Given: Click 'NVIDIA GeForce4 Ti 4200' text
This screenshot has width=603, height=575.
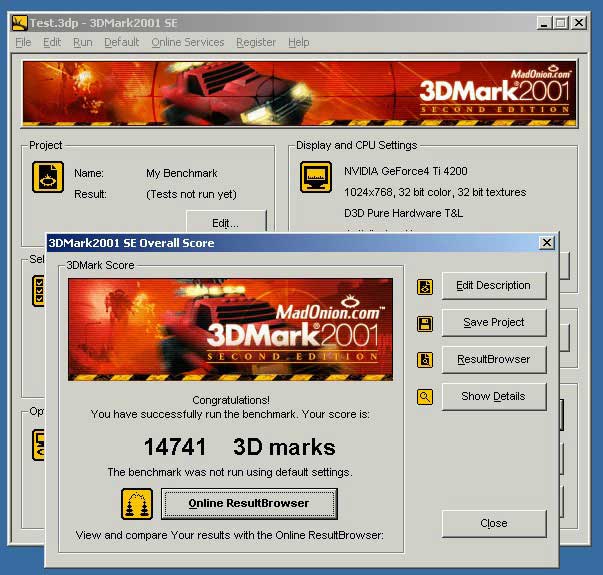Looking at the screenshot, I should (406, 171).
